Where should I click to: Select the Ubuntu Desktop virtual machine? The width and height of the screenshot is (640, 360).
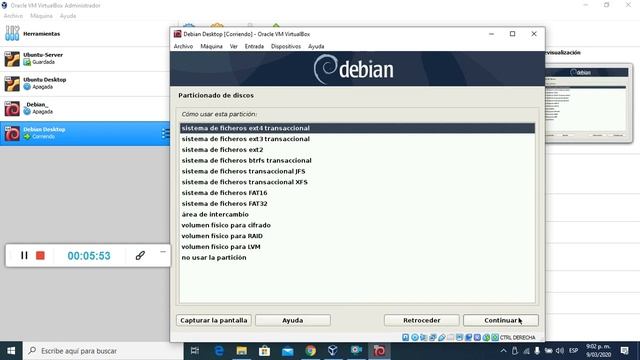point(85,84)
